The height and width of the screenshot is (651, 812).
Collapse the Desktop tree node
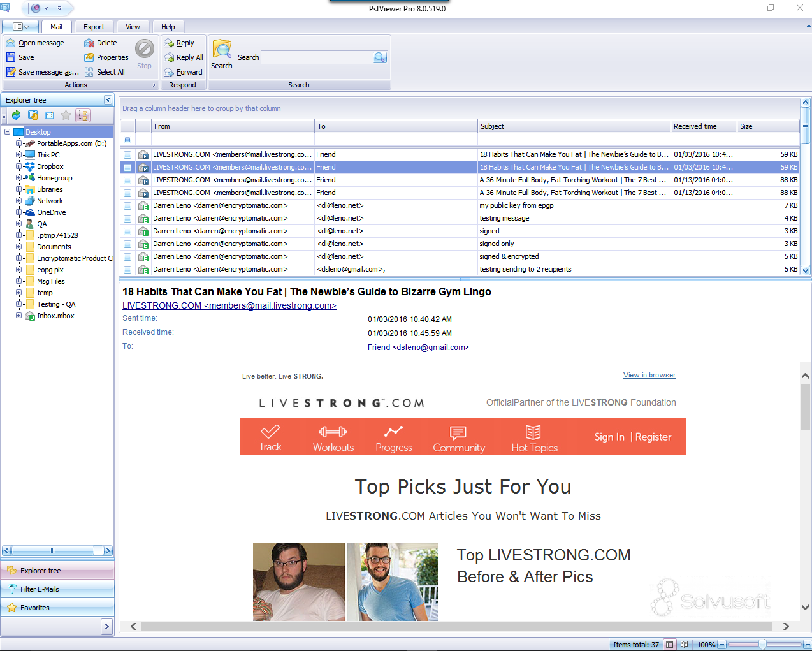[x=7, y=132]
